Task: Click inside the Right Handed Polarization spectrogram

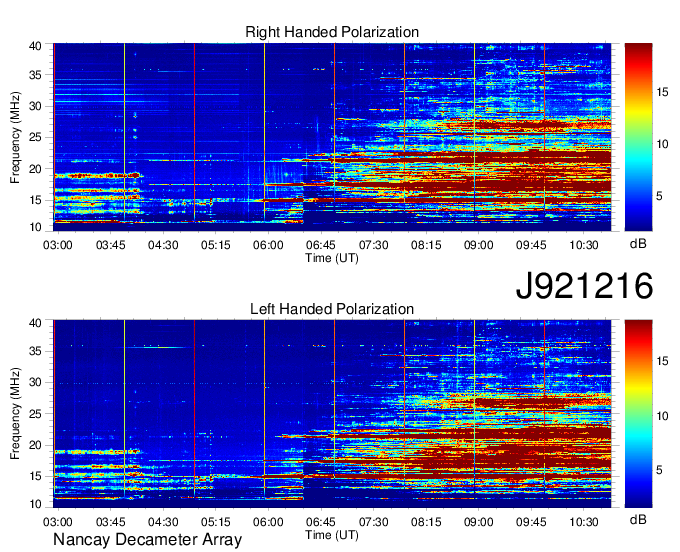Action: (332, 137)
